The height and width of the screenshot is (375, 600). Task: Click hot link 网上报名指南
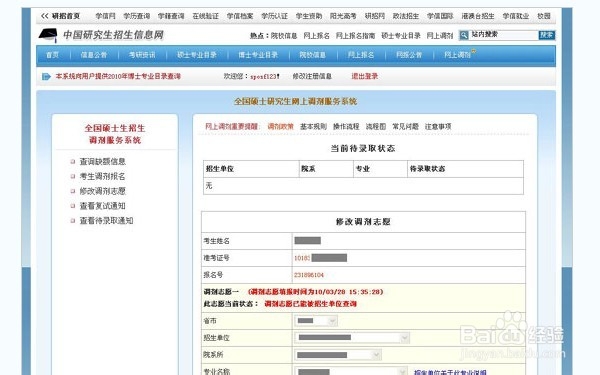tap(355, 36)
